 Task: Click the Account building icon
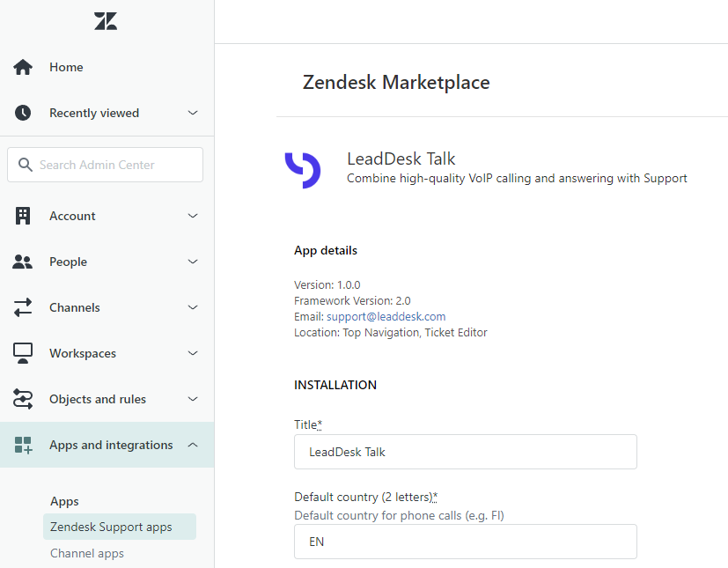click(x=23, y=216)
